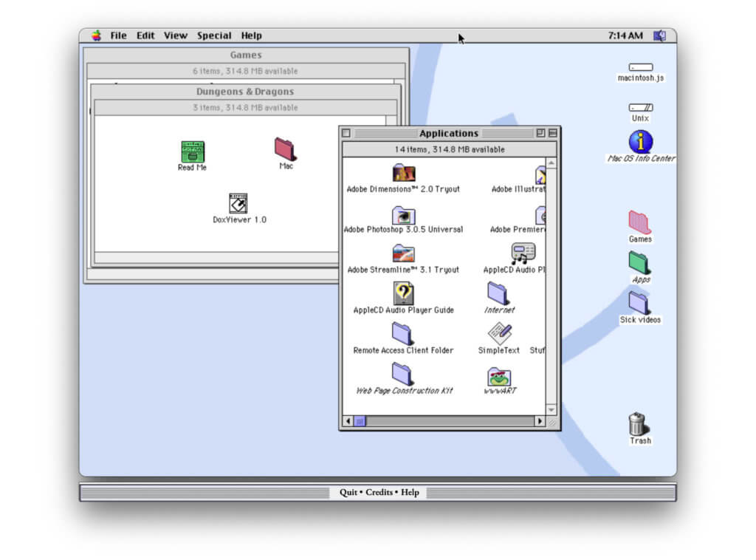Click the '14 items, 314.8 MB available' status text

point(450,149)
